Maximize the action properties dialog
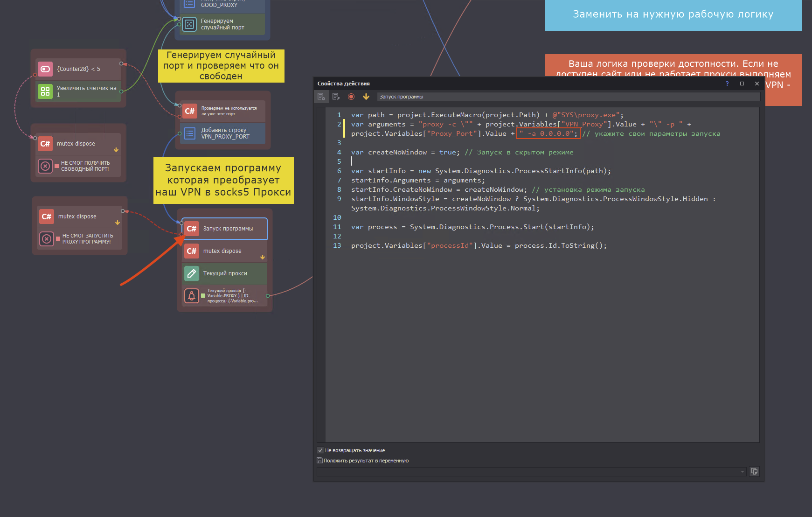Image resolution: width=812 pixels, height=517 pixels. tap(742, 84)
